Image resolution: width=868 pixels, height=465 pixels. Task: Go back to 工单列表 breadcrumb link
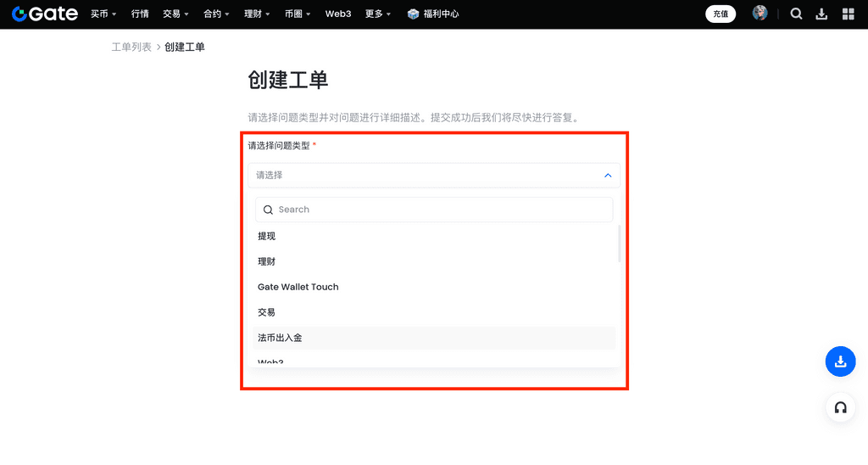tap(131, 47)
